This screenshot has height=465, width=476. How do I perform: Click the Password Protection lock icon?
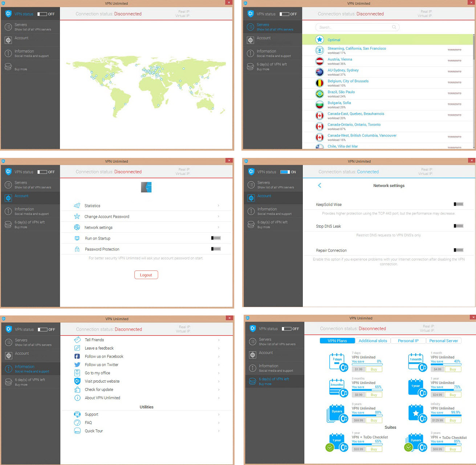77,249
